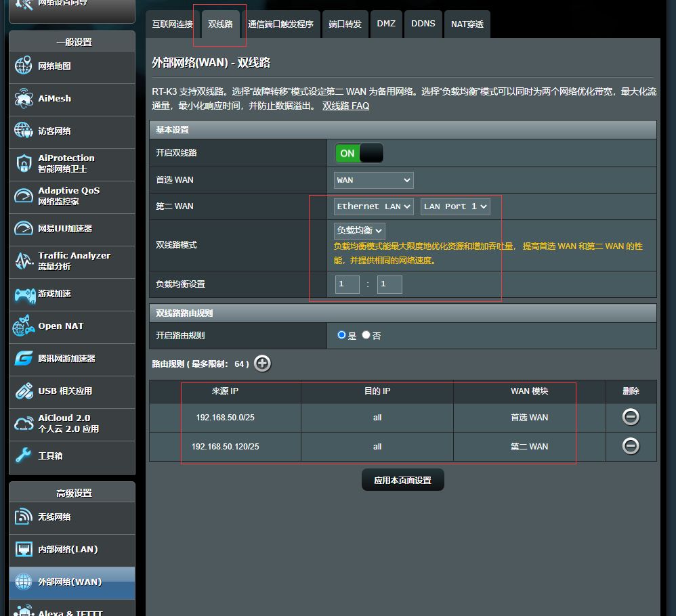Click the 192.168.50.120/25 source IP cell
This screenshot has height=616, width=676.
click(x=225, y=447)
